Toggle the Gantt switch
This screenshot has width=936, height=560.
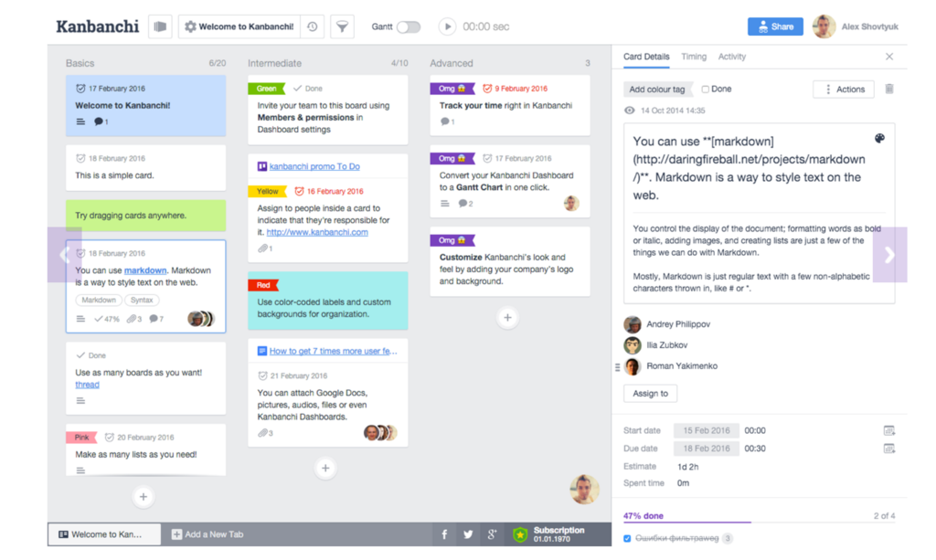point(409,26)
